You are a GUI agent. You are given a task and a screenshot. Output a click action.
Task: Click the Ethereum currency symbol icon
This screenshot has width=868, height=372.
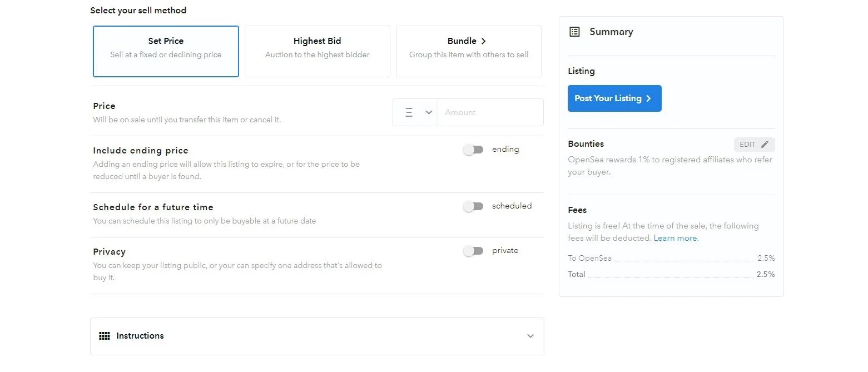point(409,112)
